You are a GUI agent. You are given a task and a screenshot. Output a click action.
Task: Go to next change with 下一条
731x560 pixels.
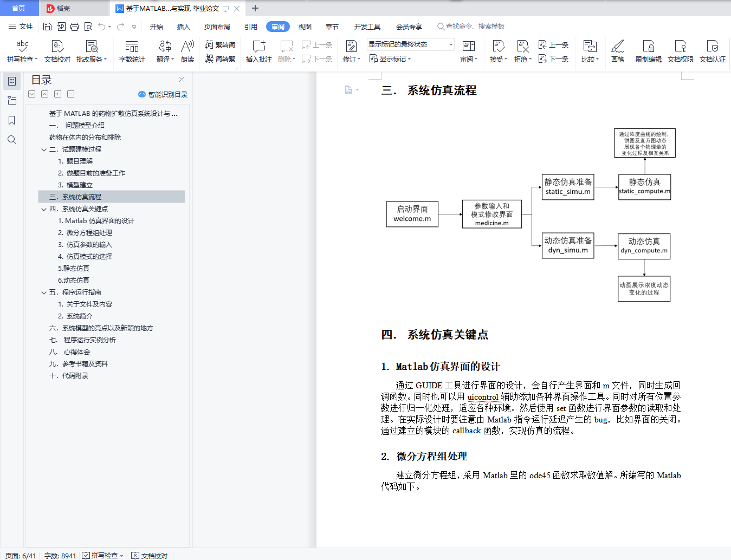click(554, 58)
